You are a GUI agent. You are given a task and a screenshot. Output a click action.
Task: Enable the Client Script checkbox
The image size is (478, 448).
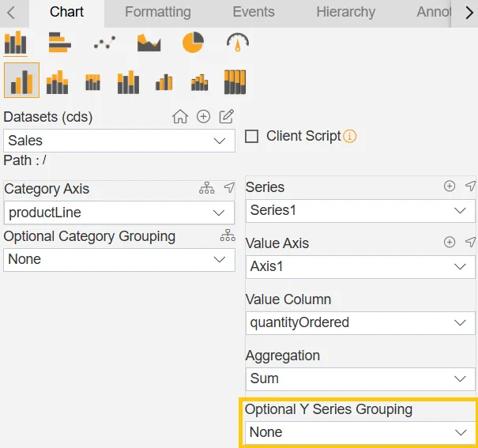coord(252,136)
